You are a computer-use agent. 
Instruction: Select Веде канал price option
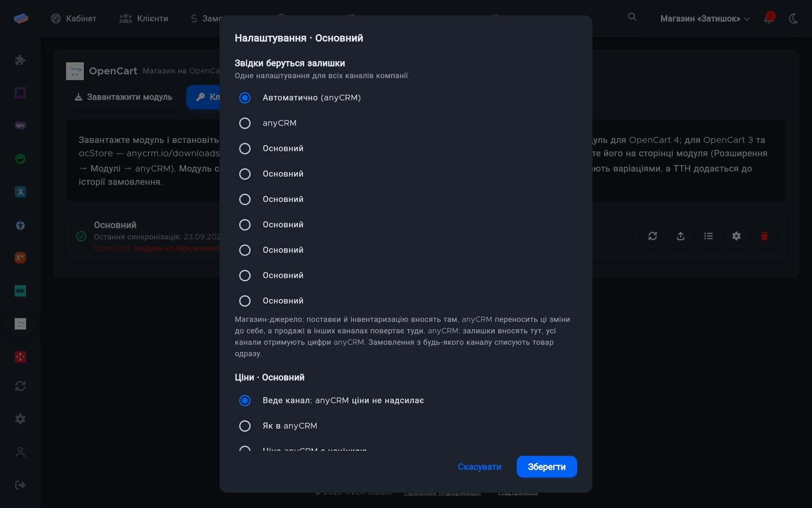point(245,400)
